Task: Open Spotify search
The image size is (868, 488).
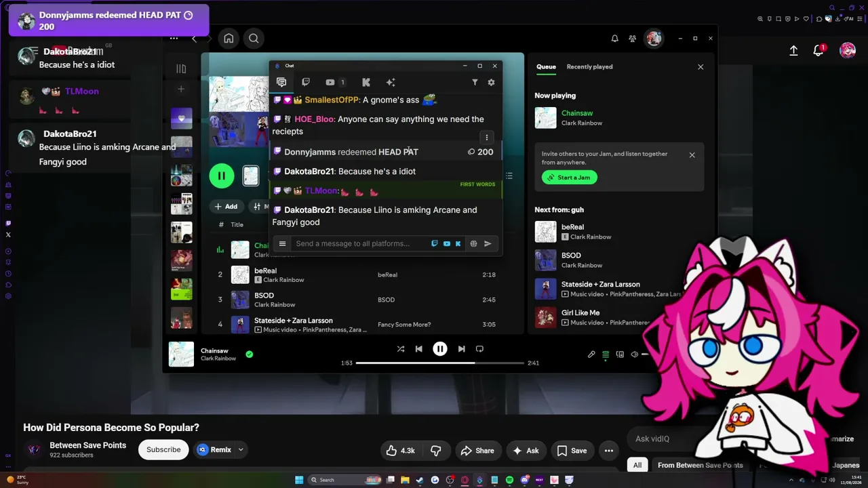Action: point(254,39)
